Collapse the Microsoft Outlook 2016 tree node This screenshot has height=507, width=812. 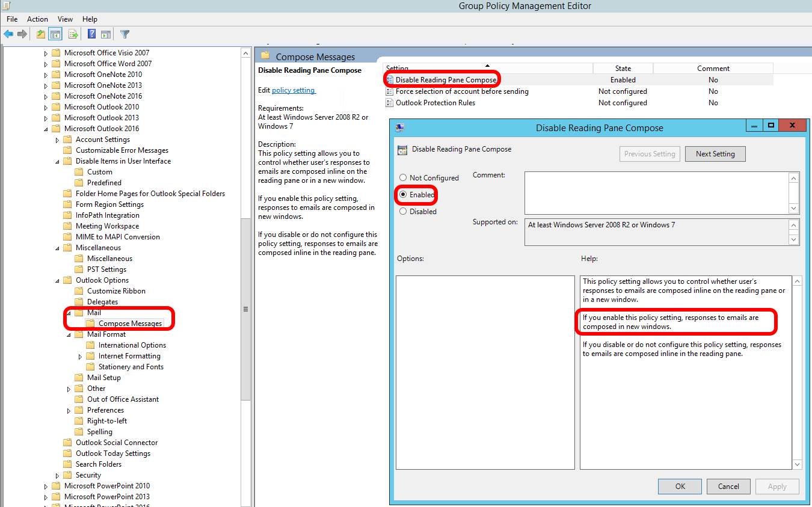[46, 129]
